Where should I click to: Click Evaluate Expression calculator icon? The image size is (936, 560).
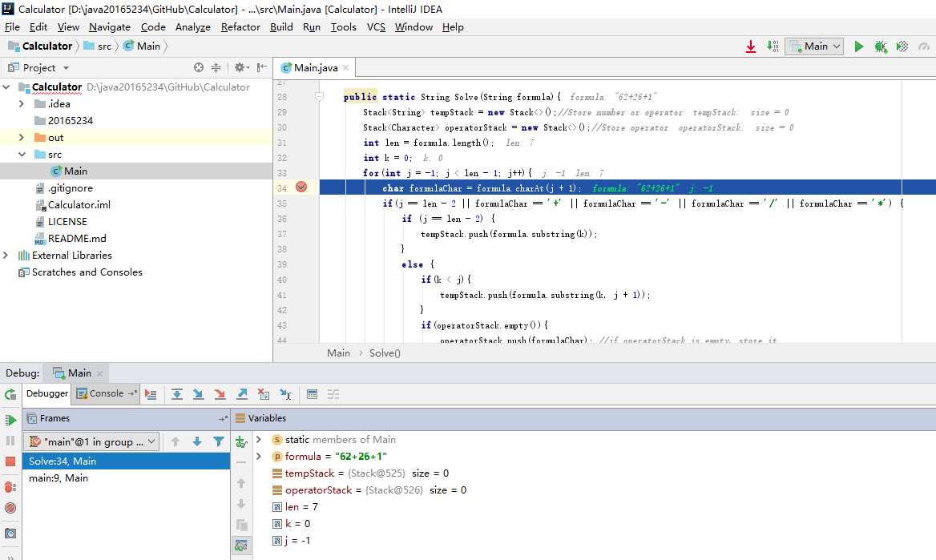(x=312, y=394)
